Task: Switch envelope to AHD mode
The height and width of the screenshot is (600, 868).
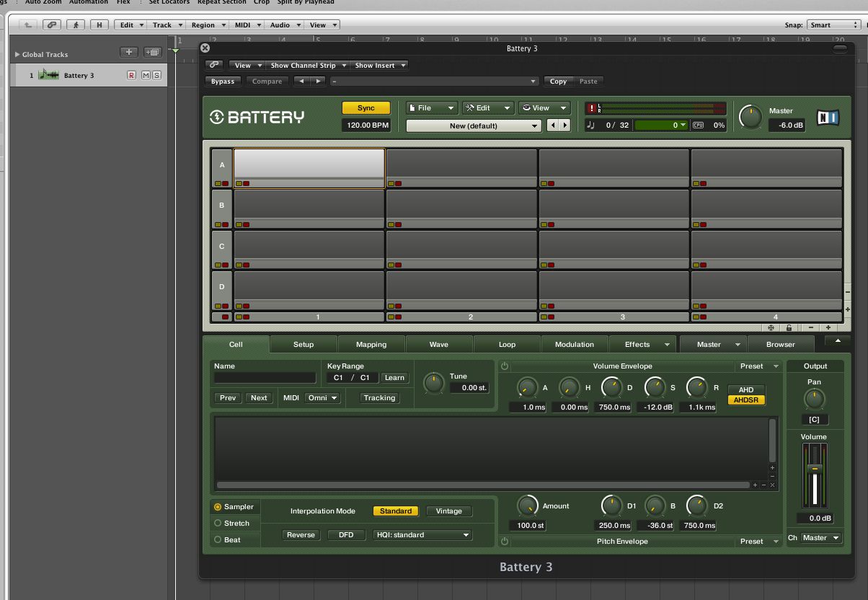Action: pyautogui.click(x=746, y=390)
